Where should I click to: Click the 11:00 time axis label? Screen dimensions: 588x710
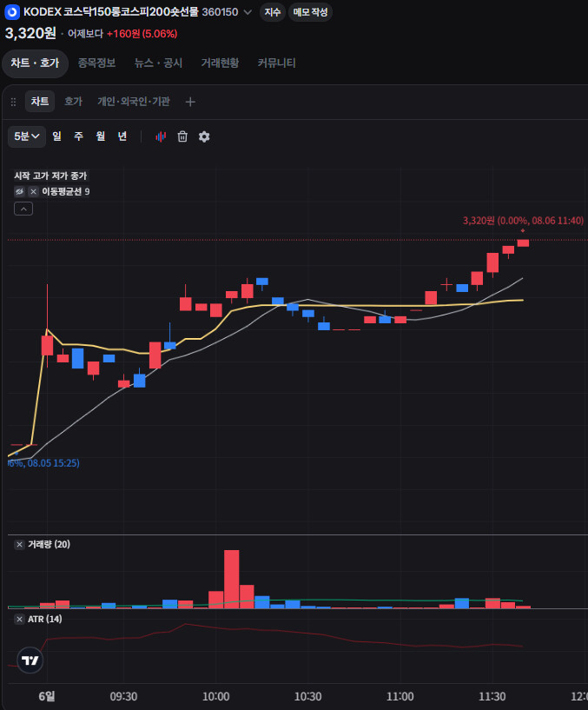400,696
